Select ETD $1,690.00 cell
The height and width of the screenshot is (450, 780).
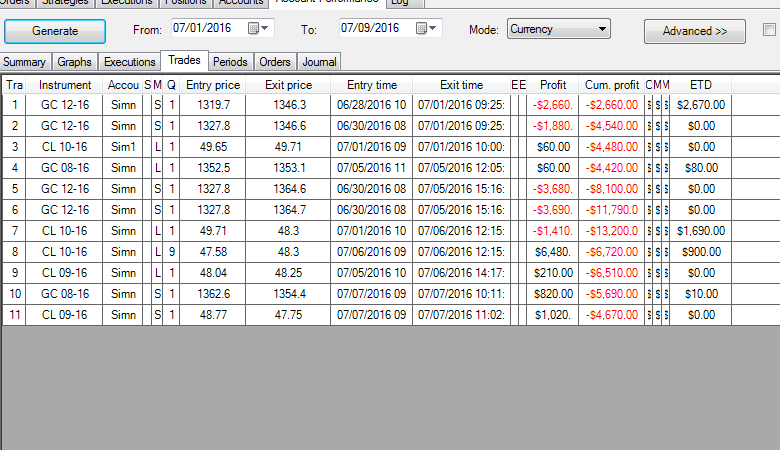coord(701,231)
